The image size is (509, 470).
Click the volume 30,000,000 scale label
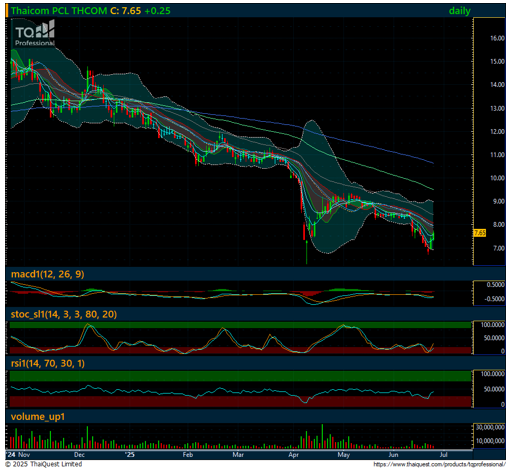tap(490, 428)
